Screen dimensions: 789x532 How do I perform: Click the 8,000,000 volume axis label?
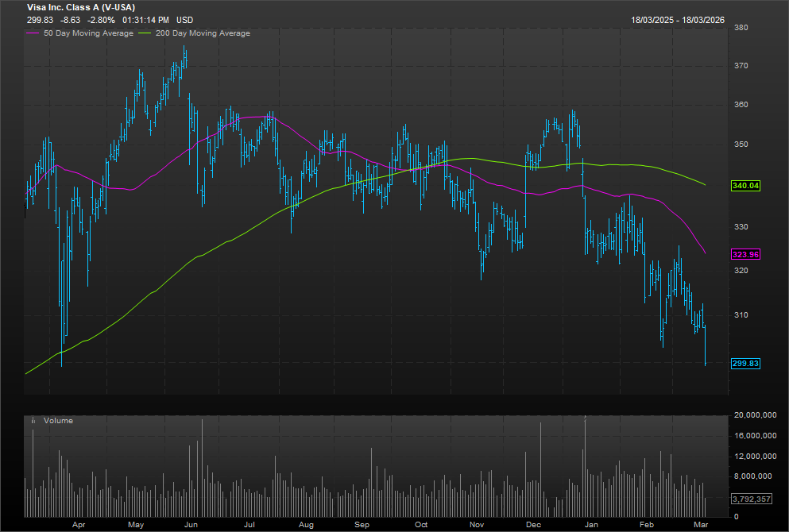(x=752, y=476)
